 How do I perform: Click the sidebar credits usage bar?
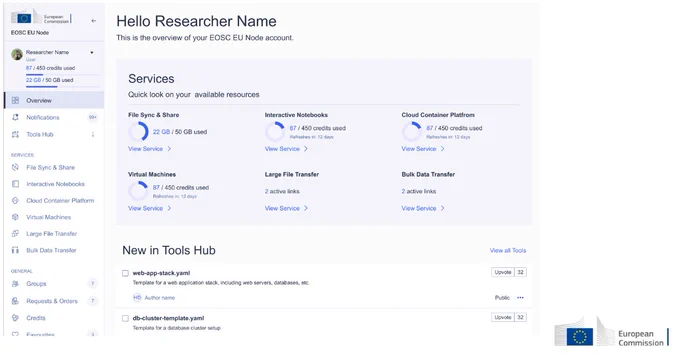62,75
